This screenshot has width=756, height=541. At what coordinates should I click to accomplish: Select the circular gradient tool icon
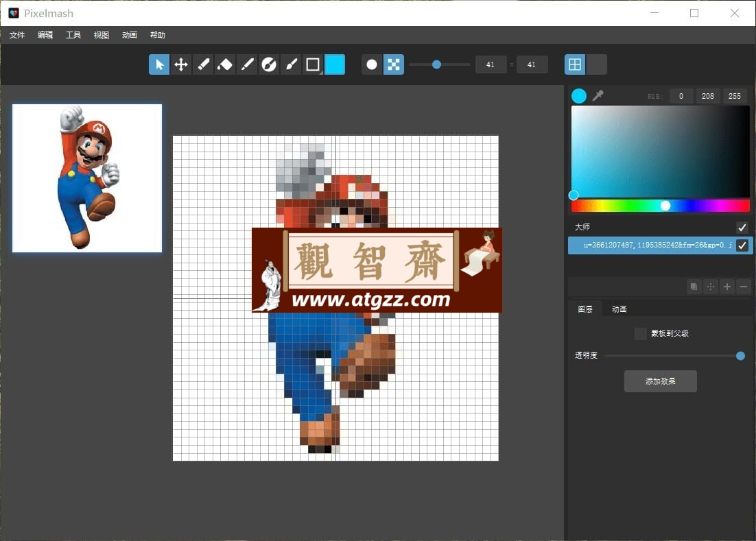click(268, 64)
